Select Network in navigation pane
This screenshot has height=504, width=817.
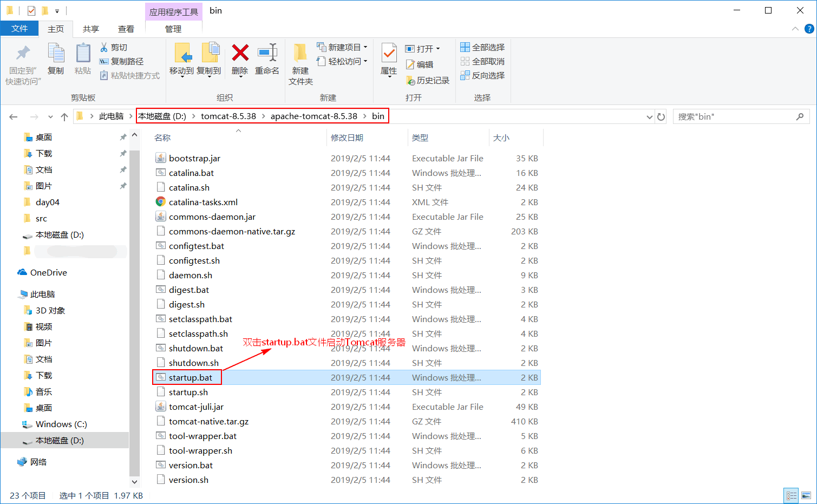pos(32,462)
